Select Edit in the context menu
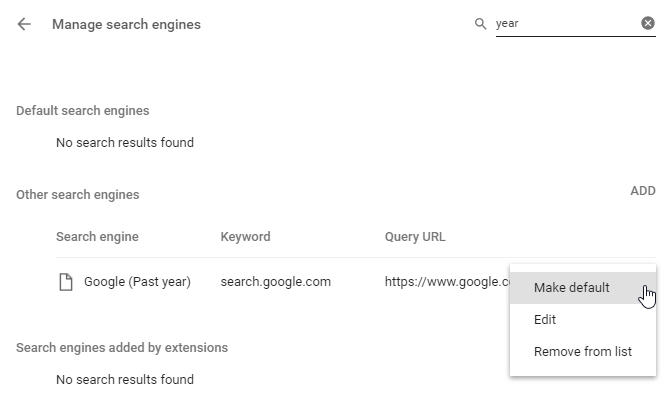Viewport: 672px width, 401px height. tap(545, 320)
